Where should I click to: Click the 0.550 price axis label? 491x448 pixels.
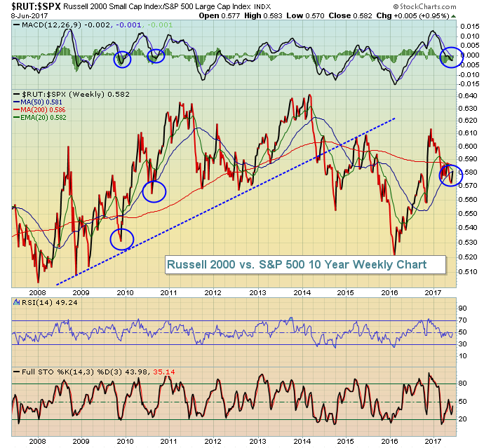pos(468,214)
